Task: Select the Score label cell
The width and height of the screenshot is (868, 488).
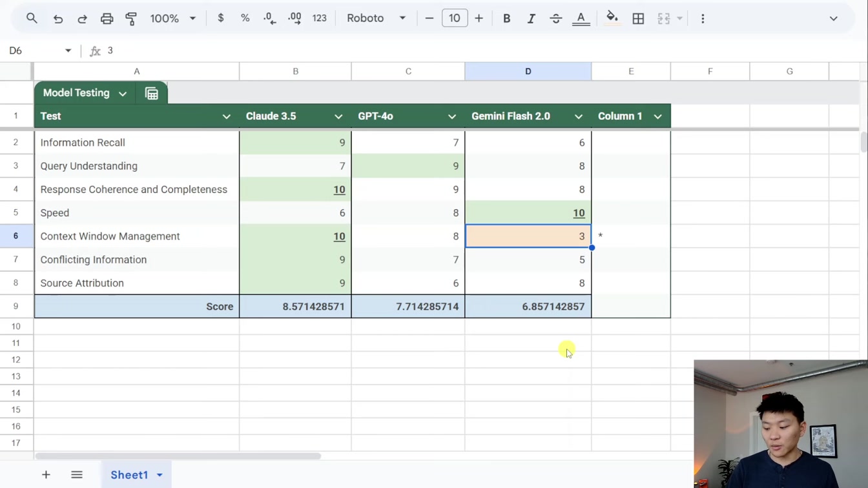Action: (136, 307)
